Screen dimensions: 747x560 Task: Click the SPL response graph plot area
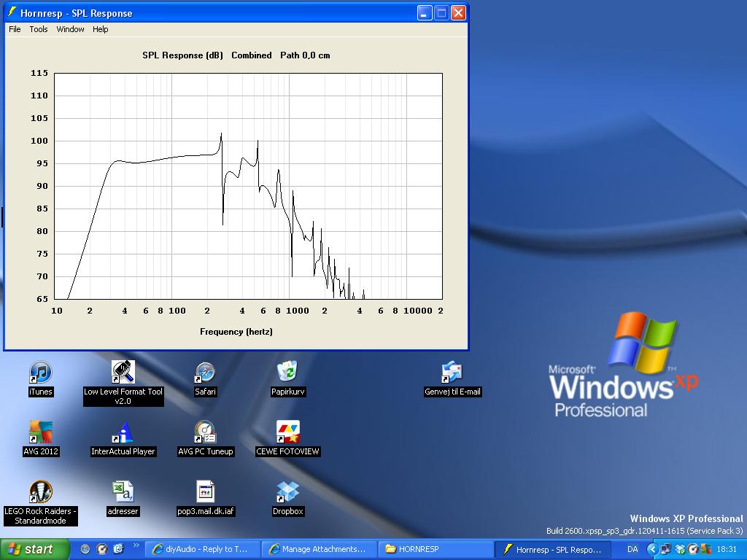click(x=248, y=186)
